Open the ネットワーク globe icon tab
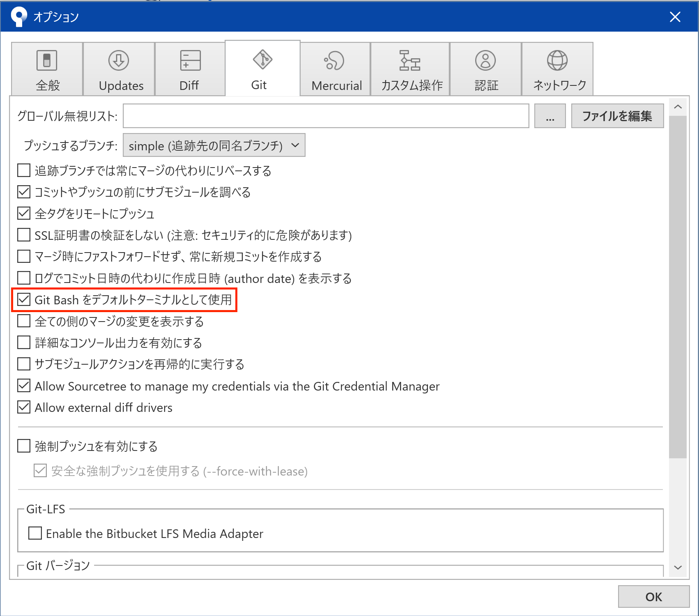Image resolution: width=699 pixels, height=616 pixels. (x=557, y=60)
